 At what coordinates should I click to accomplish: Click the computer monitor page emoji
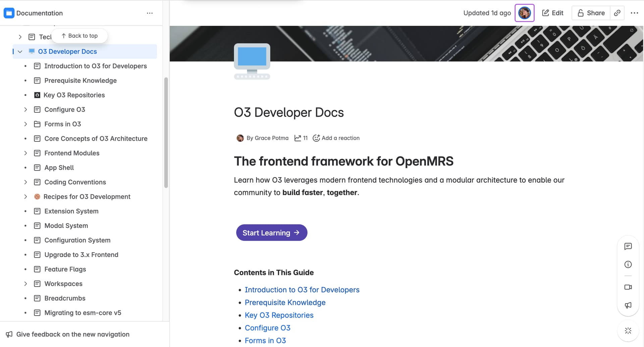[x=252, y=61]
